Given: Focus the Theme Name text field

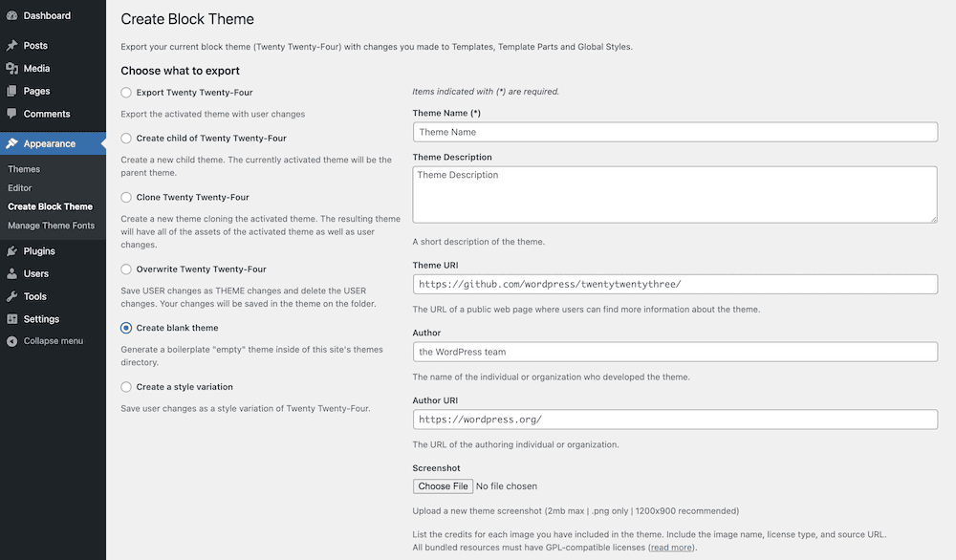Looking at the screenshot, I should [675, 132].
